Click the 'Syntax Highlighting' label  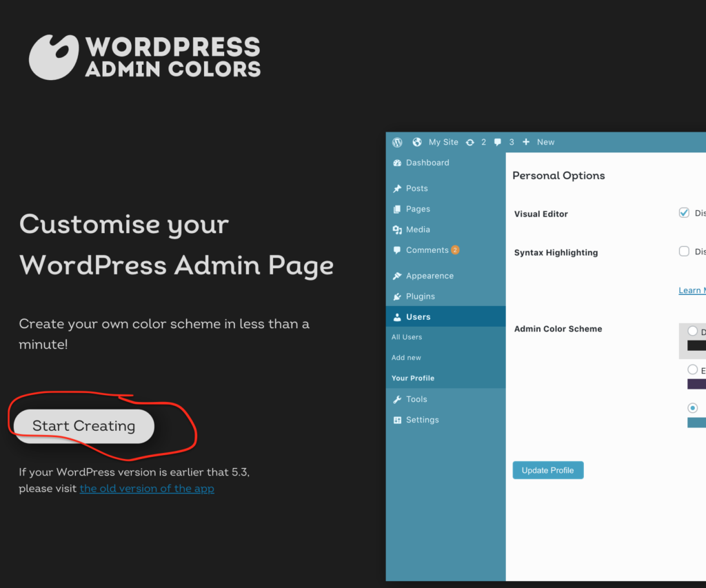point(556,253)
